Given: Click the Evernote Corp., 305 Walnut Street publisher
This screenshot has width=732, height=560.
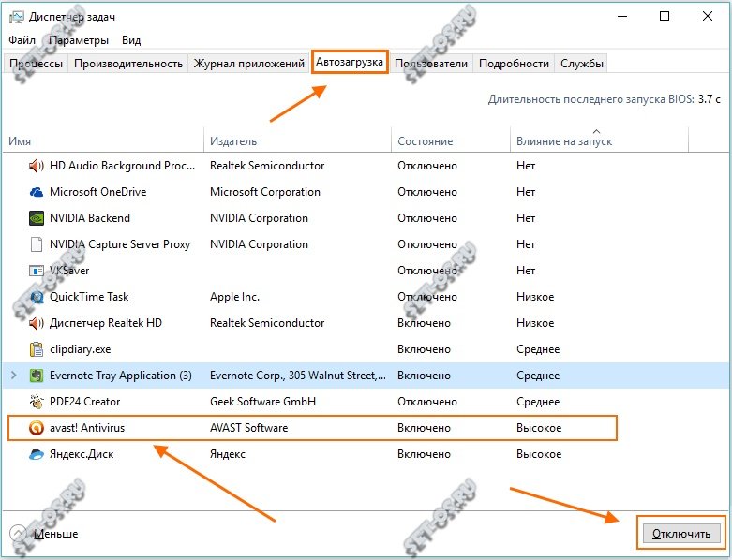Looking at the screenshot, I should 298,376.
